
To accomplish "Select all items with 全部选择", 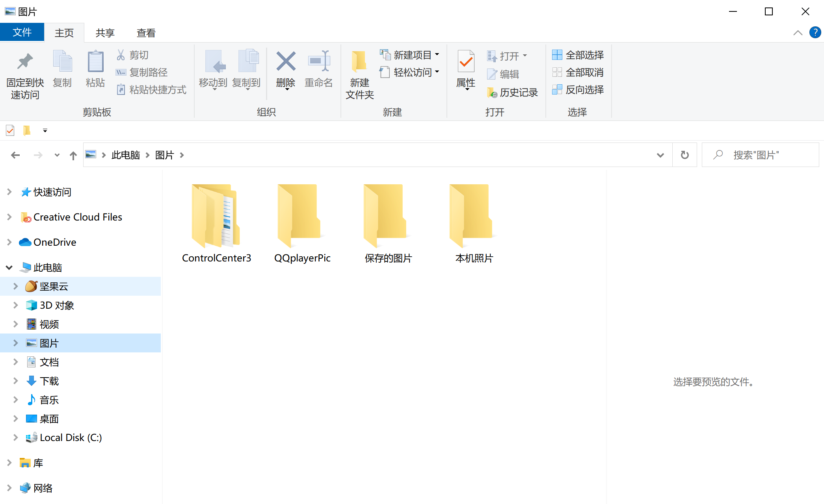I will [578, 55].
